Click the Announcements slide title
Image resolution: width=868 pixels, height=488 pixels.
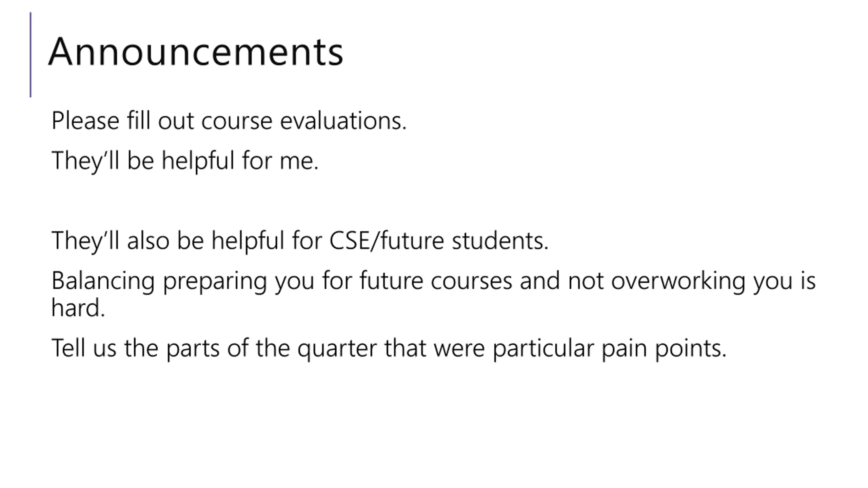196,52
